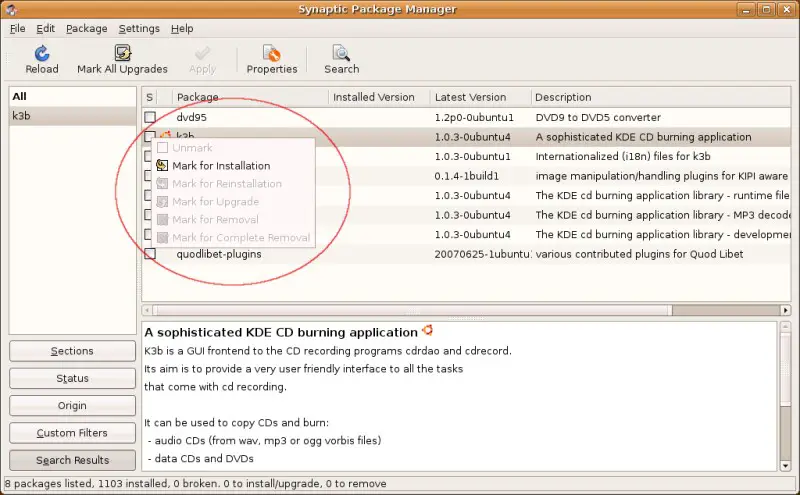Close the Synaptic Package Manager window
Screen dimensions: 800x495
(x=786, y=9)
